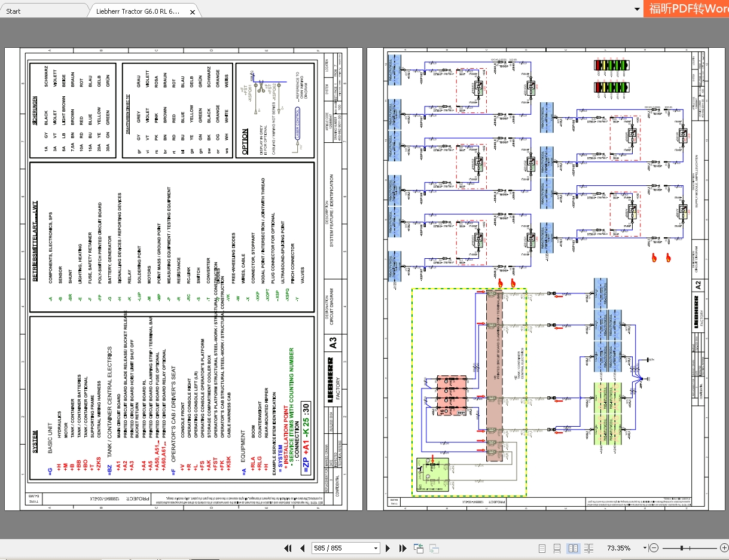Click the left page with system identification legend

(184, 279)
